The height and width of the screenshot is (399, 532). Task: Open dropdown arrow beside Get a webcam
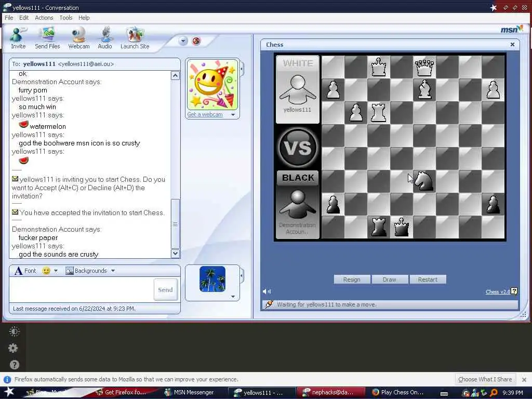coord(233,115)
